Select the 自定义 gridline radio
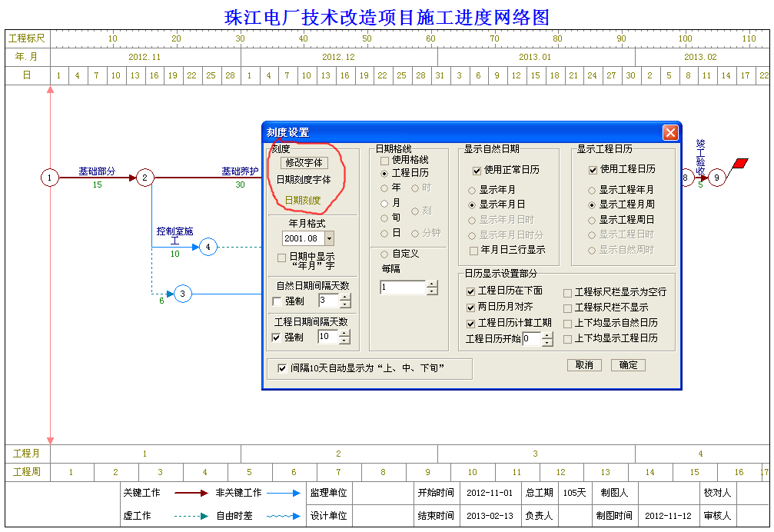Screen dimensions: 774x532 tap(384, 254)
